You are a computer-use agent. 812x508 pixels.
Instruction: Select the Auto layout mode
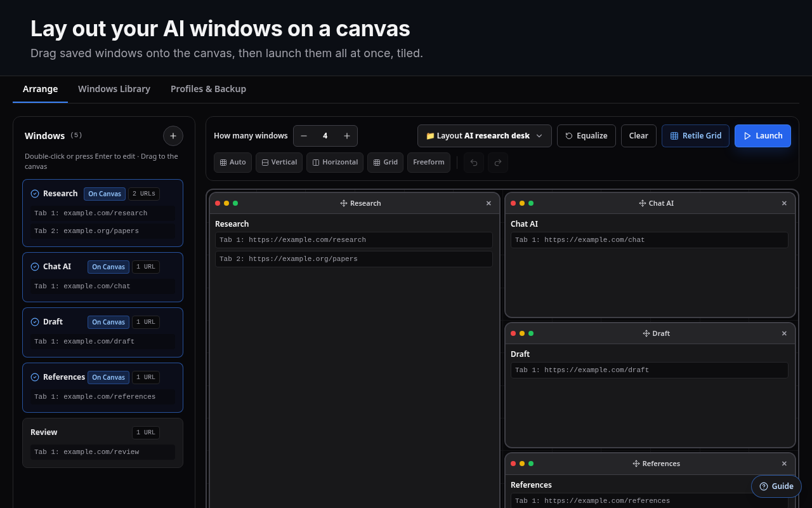233,163
